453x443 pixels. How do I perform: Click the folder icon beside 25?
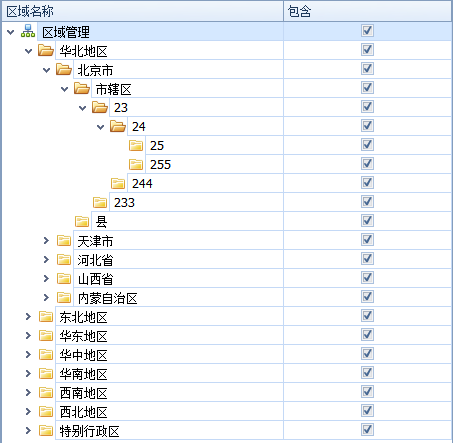coord(136,146)
